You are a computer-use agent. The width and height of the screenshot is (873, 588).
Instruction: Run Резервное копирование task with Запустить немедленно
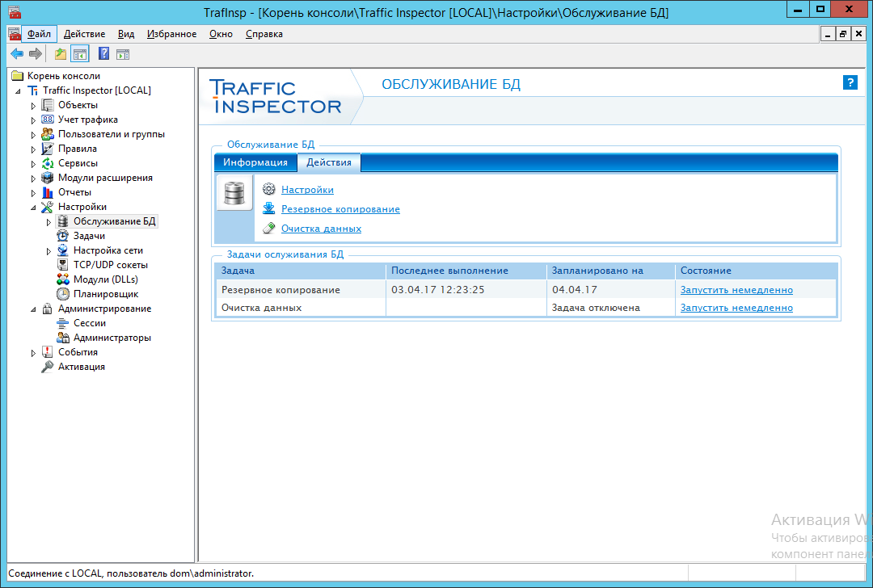click(736, 290)
